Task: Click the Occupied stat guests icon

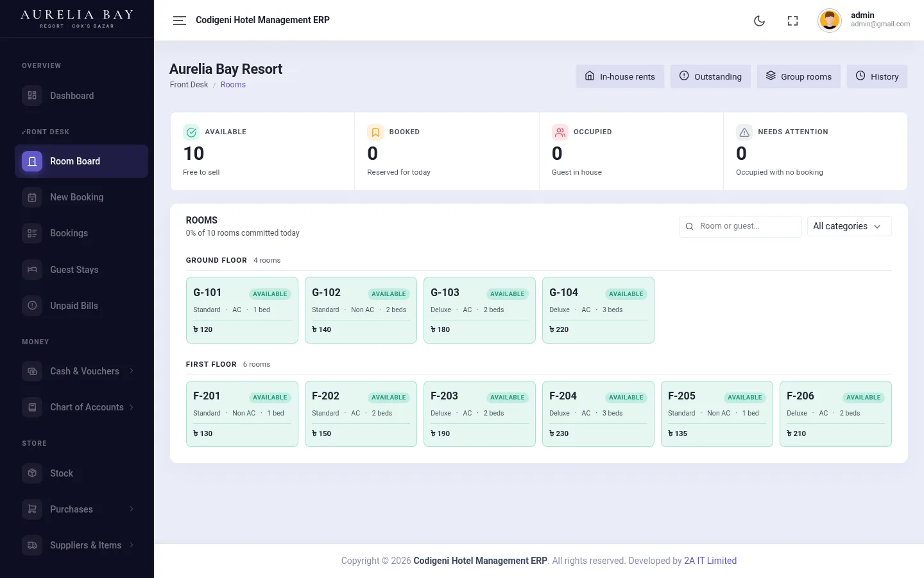Action: tap(560, 132)
